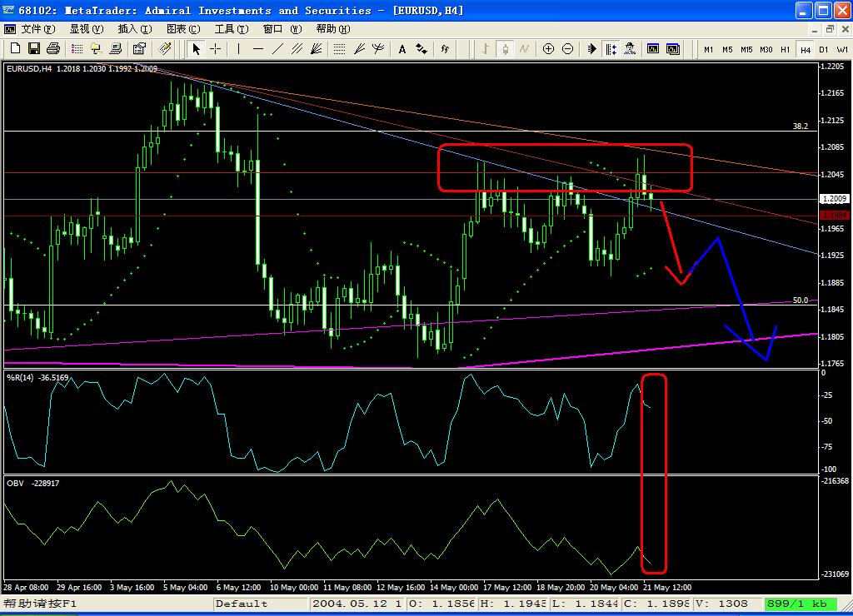Viewport: 853px width, 616px height.
Task: Open the 图表(C) menu
Action: [x=183, y=29]
